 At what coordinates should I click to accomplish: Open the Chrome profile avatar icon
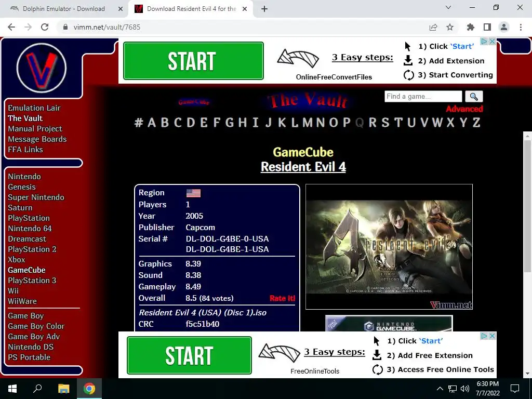pyautogui.click(x=504, y=27)
